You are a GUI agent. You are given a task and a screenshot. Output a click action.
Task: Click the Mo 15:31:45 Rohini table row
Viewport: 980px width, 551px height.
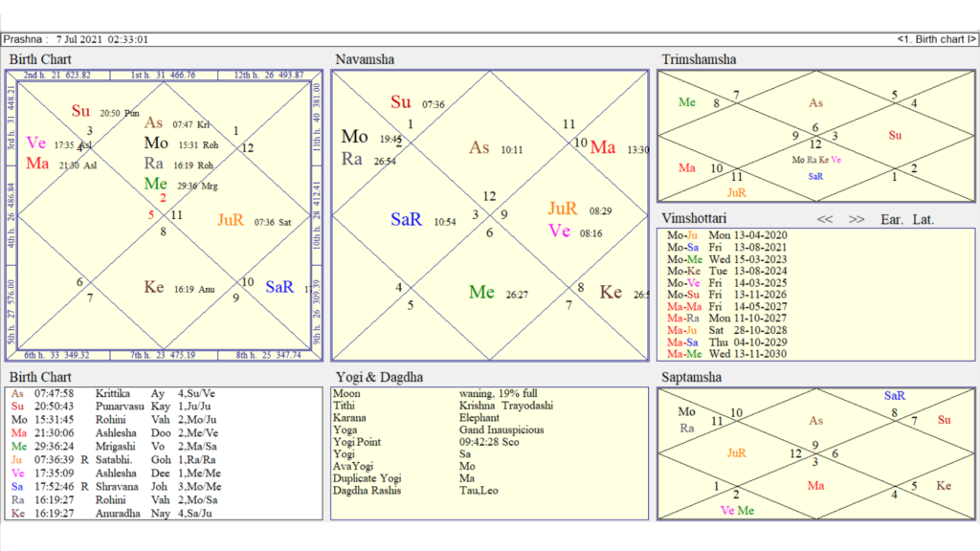115,420
